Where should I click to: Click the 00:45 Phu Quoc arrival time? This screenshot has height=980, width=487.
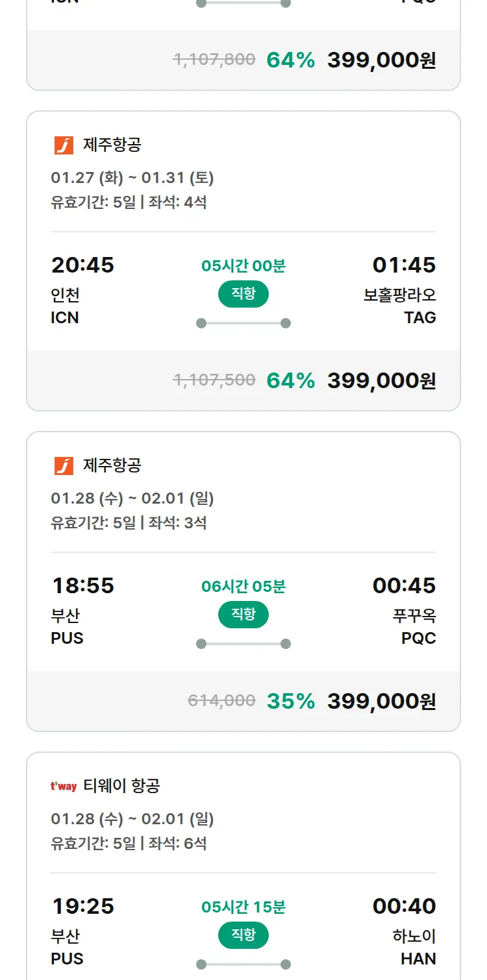[404, 585]
